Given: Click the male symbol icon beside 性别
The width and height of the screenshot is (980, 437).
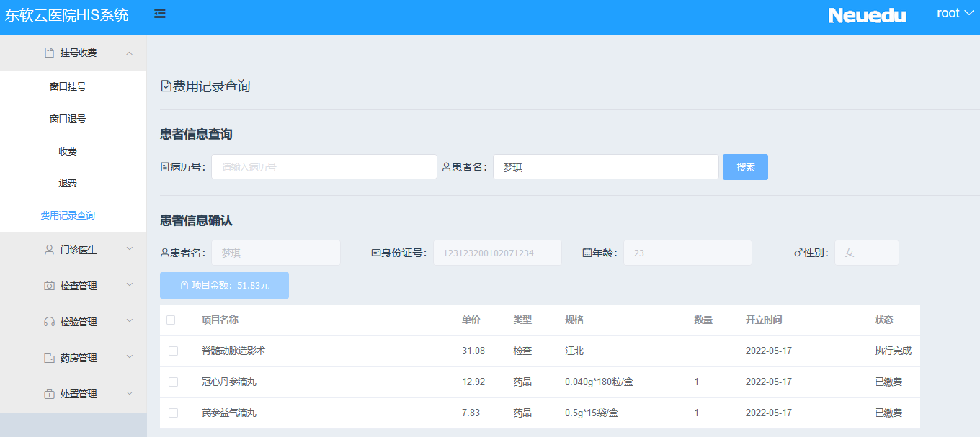Looking at the screenshot, I should point(798,253).
